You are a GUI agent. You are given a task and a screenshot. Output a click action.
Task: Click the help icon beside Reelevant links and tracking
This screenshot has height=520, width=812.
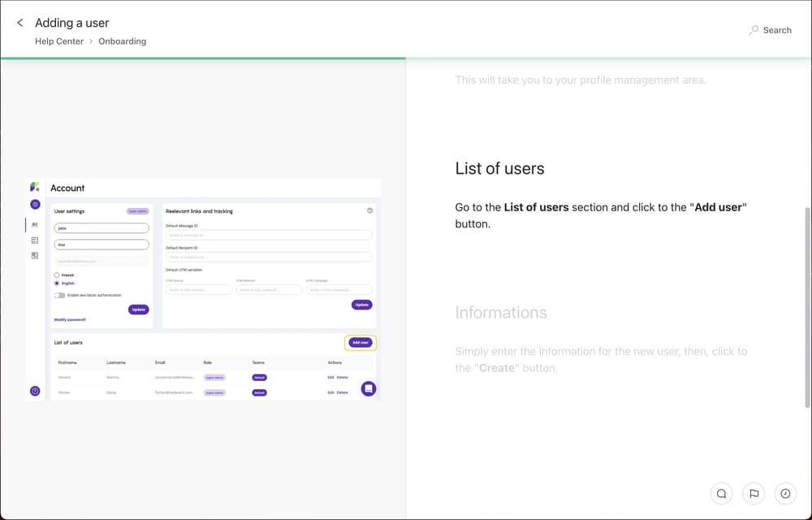pyautogui.click(x=369, y=210)
